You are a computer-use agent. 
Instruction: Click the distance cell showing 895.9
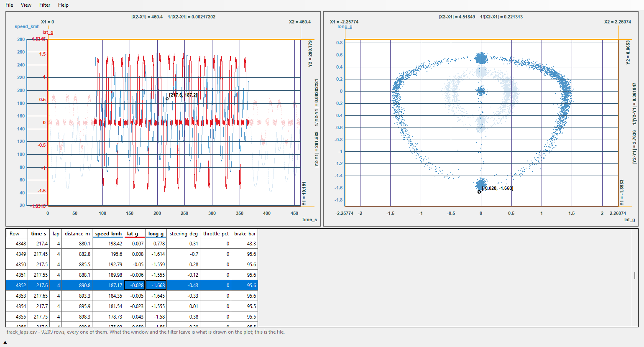(77, 306)
